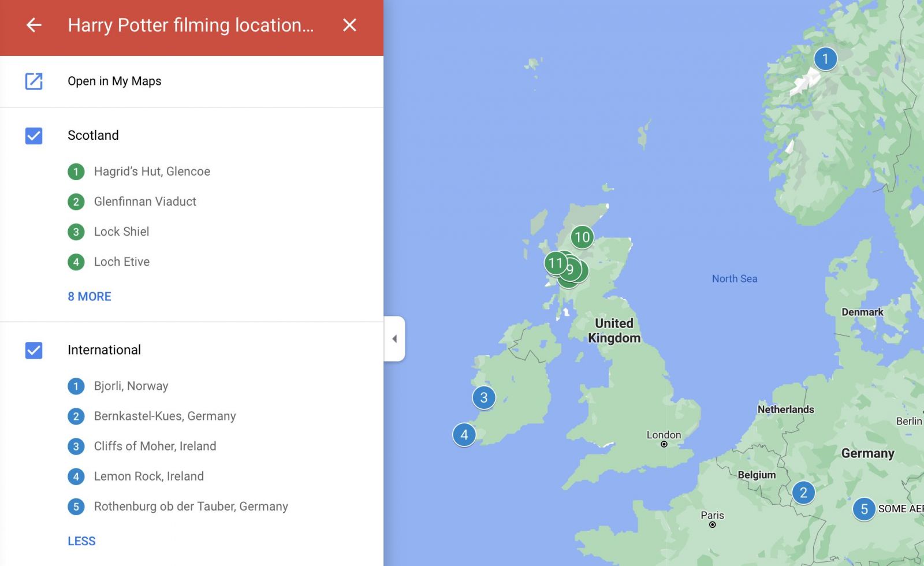The height and width of the screenshot is (566, 924).
Task: Select Lemon Rock, Ireland in the list
Action: (x=148, y=476)
